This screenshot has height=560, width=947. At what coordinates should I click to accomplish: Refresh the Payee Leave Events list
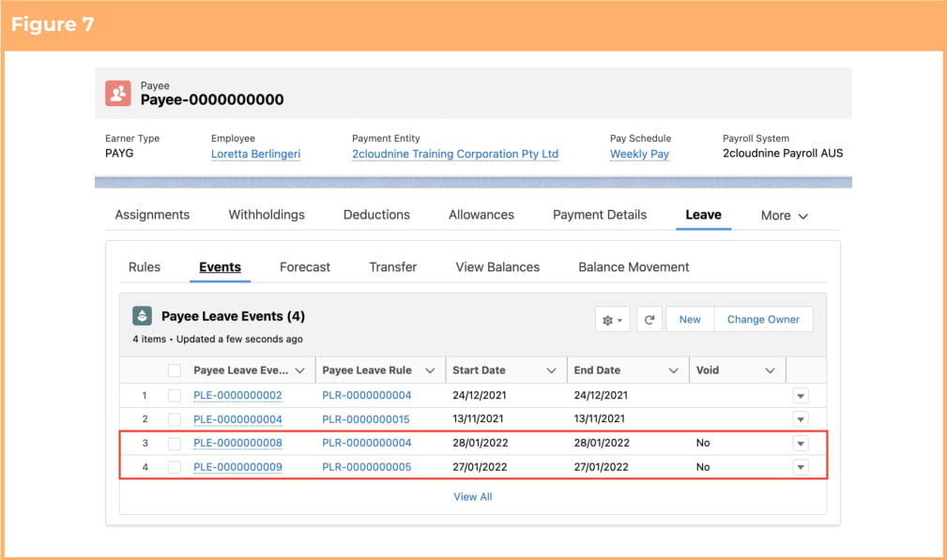click(649, 319)
